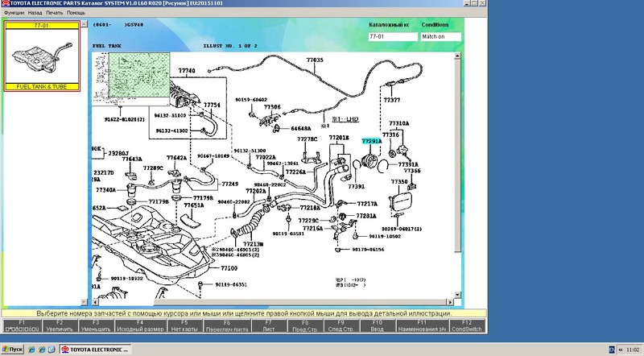Click the Conditions field showing Match on
644x356 pixels.
pos(440,36)
